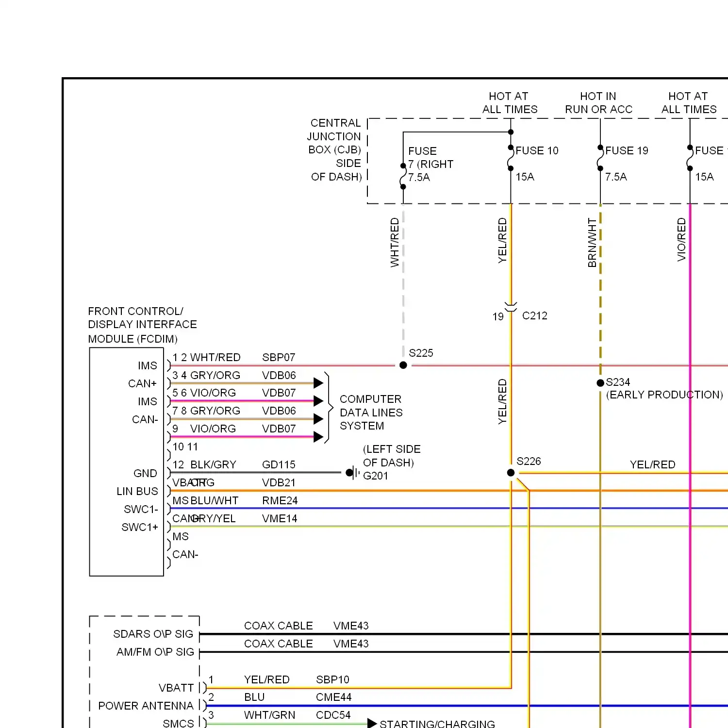The width and height of the screenshot is (728, 728).
Task: Click the POWER ANTENNA label
Action: click(146, 706)
